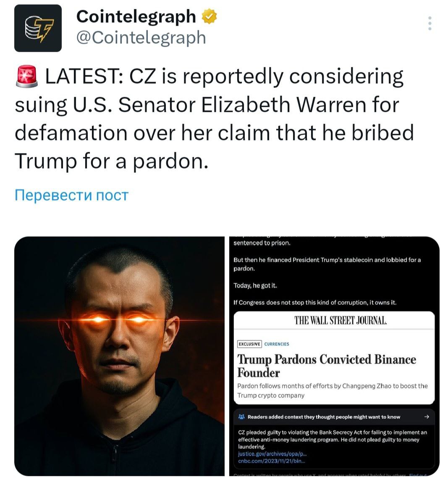This screenshot has width=448, height=488.
Task: Click the red siren emoji
Action: coord(27,76)
